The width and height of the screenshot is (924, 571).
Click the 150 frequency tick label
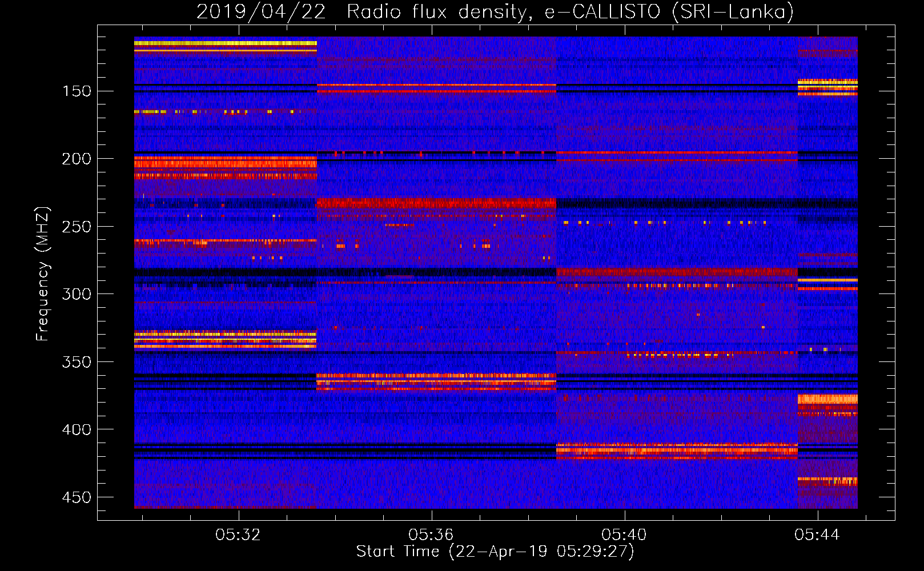click(76, 91)
